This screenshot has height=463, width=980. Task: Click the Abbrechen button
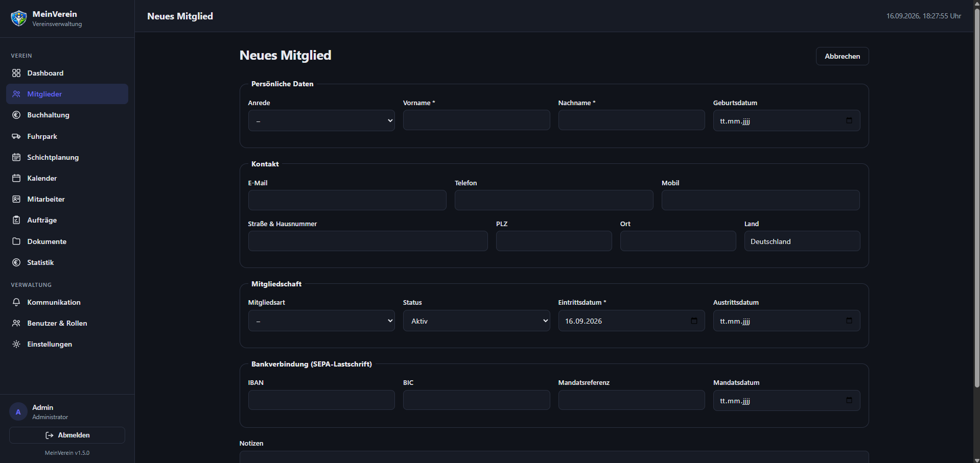pyautogui.click(x=842, y=56)
